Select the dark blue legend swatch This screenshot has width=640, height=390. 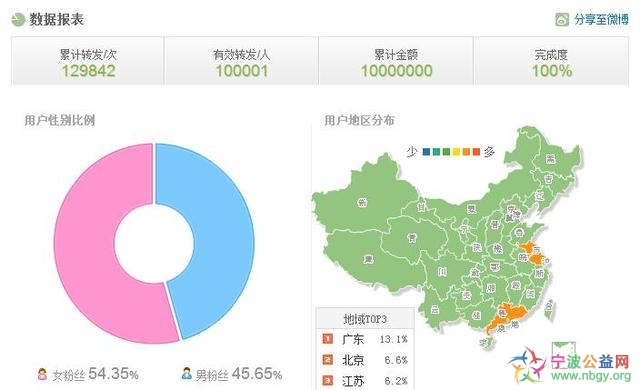point(427,152)
